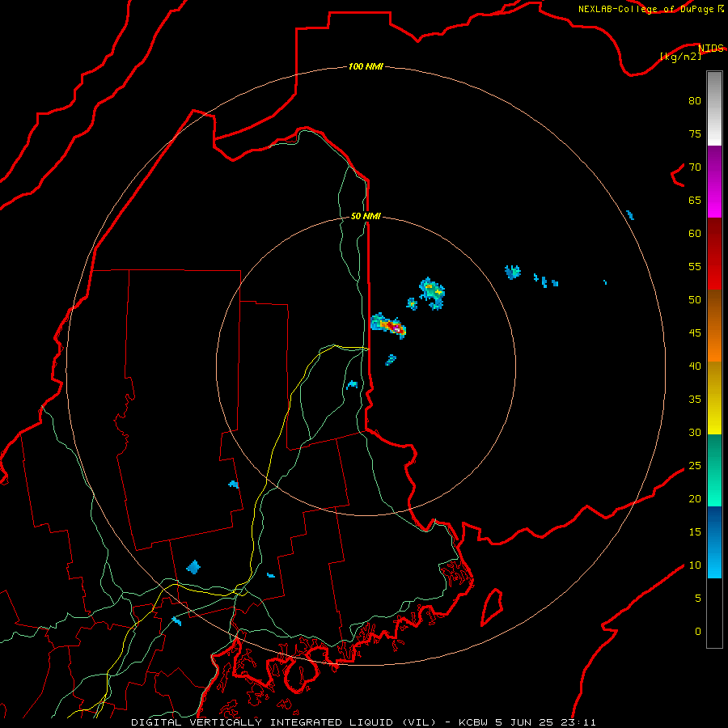
Task: Click the 0 value on the color scale
Action: [x=698, y=632]
